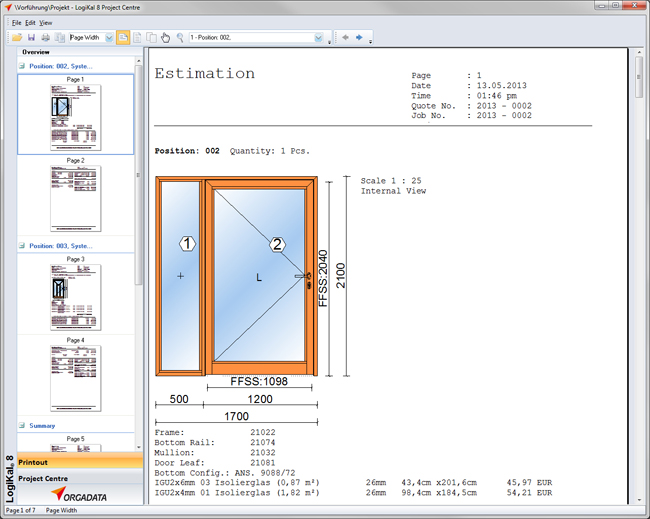Activate the magnifier zoom tool
The height and width of the screenshot is (519, 650).
point(180,38)
